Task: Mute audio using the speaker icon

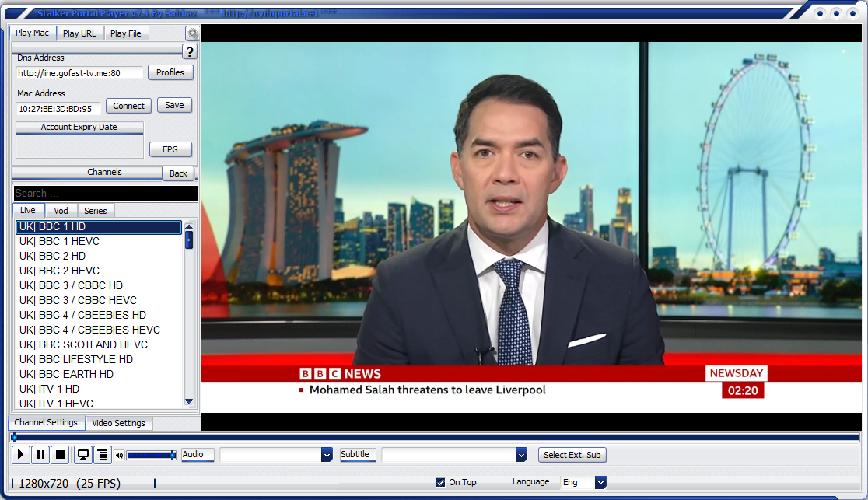Action: (119, 456)
